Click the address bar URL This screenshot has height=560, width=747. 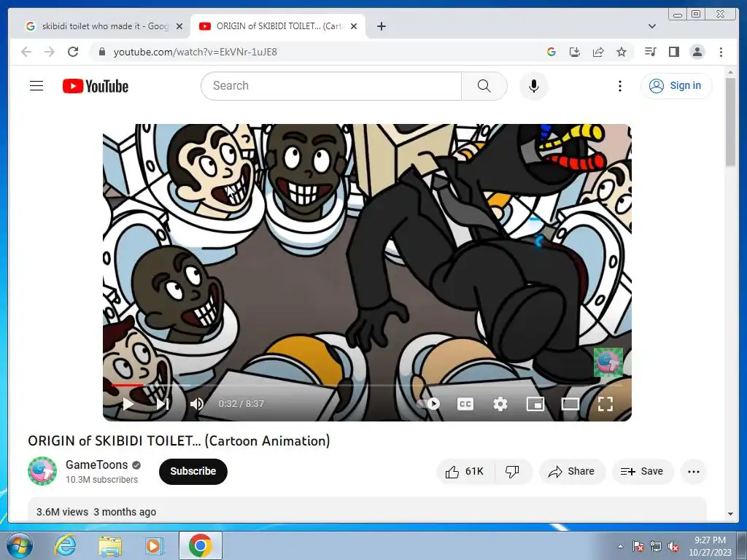(196, 52)
